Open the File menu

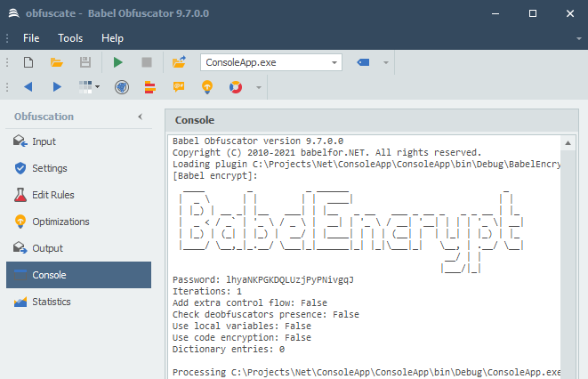click(x=31, y=38)
